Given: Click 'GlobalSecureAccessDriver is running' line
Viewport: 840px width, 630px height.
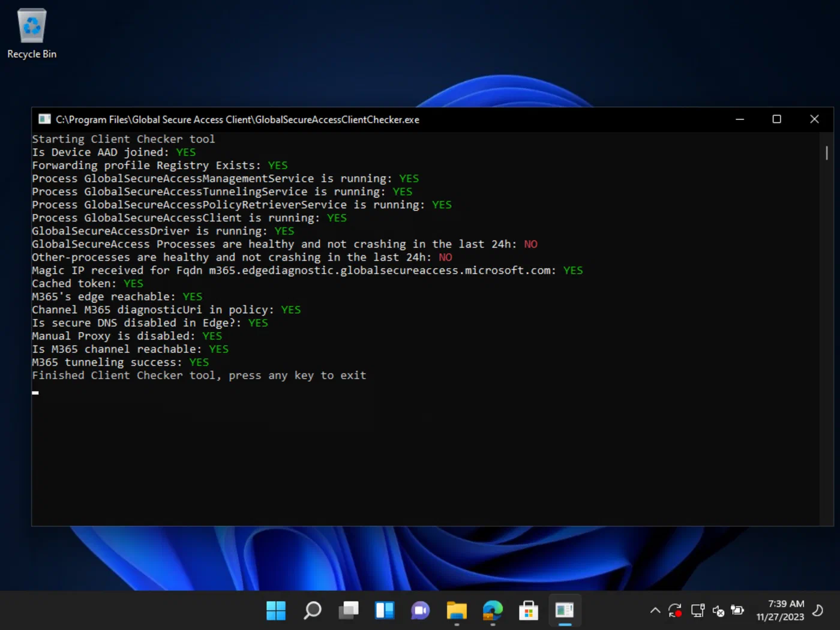Looking at the screenshot, I should 163,232.
